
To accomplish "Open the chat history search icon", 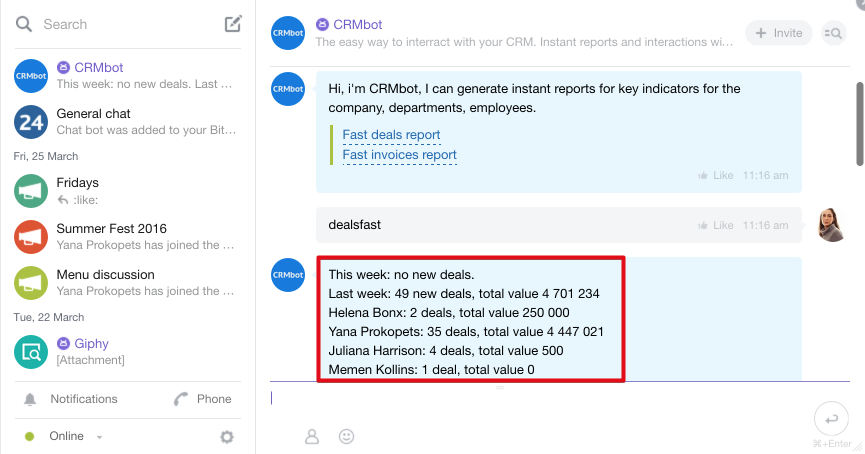I will point(833,33).
